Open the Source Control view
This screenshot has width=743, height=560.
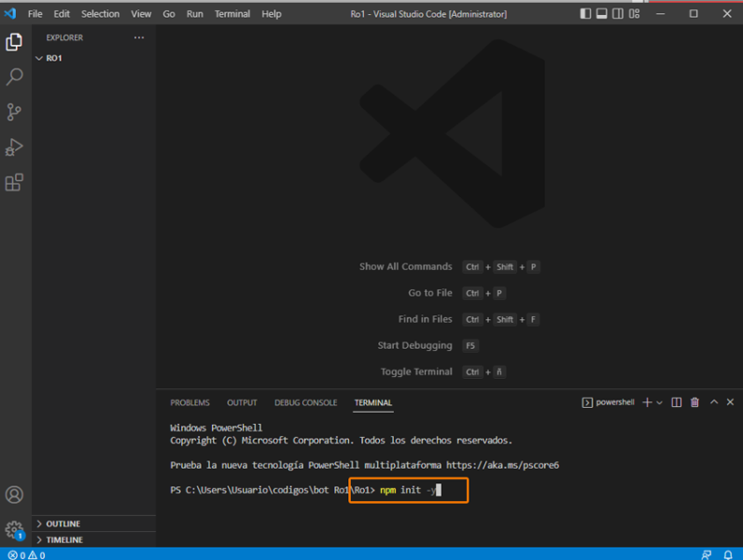pos(14,112)
